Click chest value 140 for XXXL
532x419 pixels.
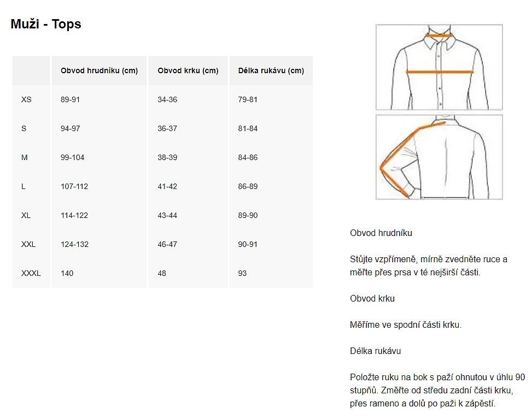[x=67, y=273]
